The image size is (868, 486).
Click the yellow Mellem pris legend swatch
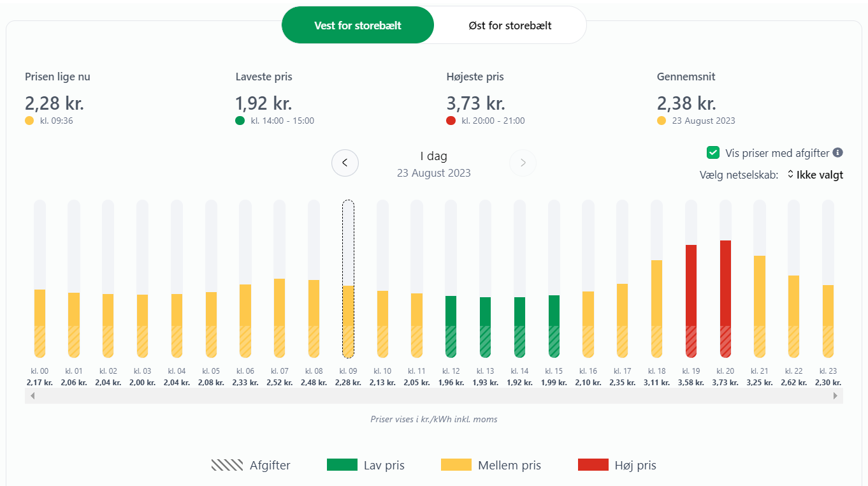click(x=456, y=465)
